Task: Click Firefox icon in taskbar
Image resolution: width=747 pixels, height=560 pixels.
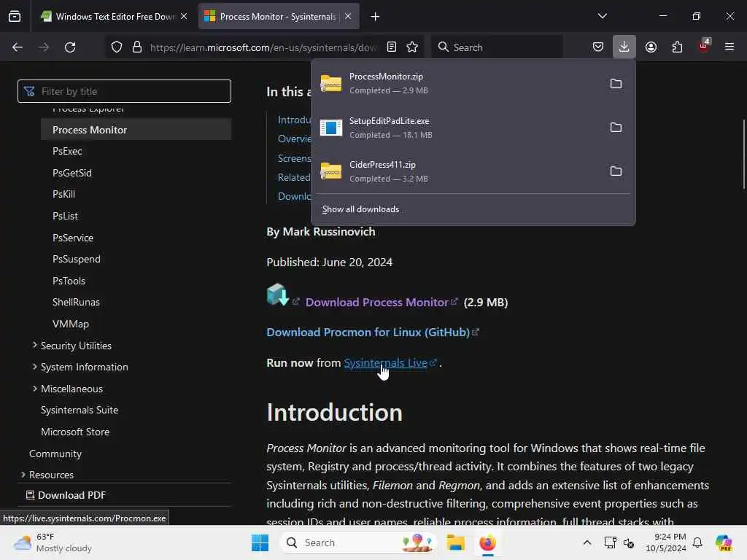Action: [487, 542]
